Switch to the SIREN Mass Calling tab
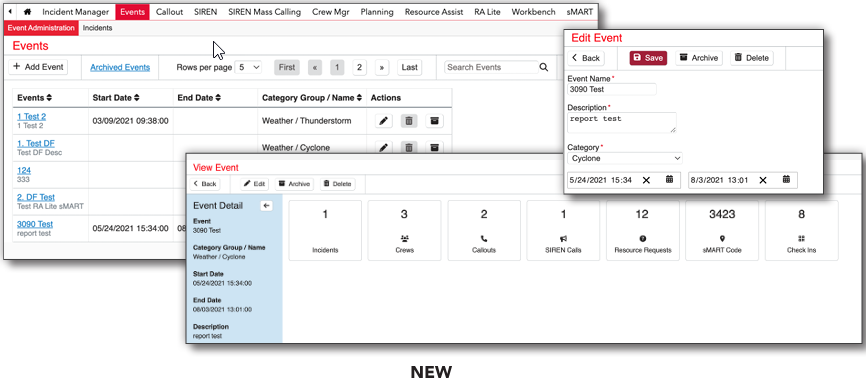The height and width of the screenshot is (380, 866). tap(265, 12)
